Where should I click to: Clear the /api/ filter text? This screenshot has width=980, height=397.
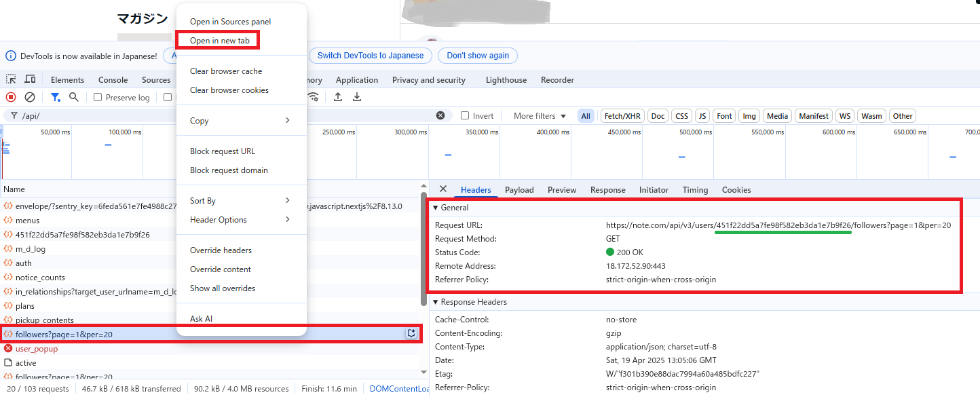click(x=440, y=115)
